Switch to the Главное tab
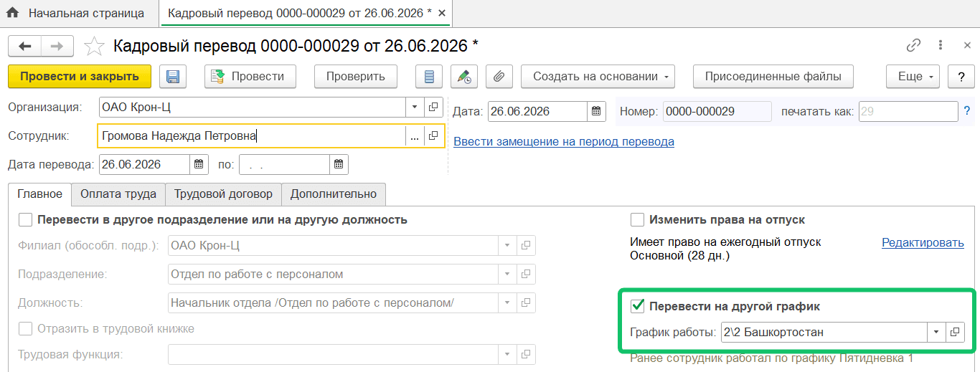Image resolution: width=980 pixels, height=372 pixels. point(40,194)
